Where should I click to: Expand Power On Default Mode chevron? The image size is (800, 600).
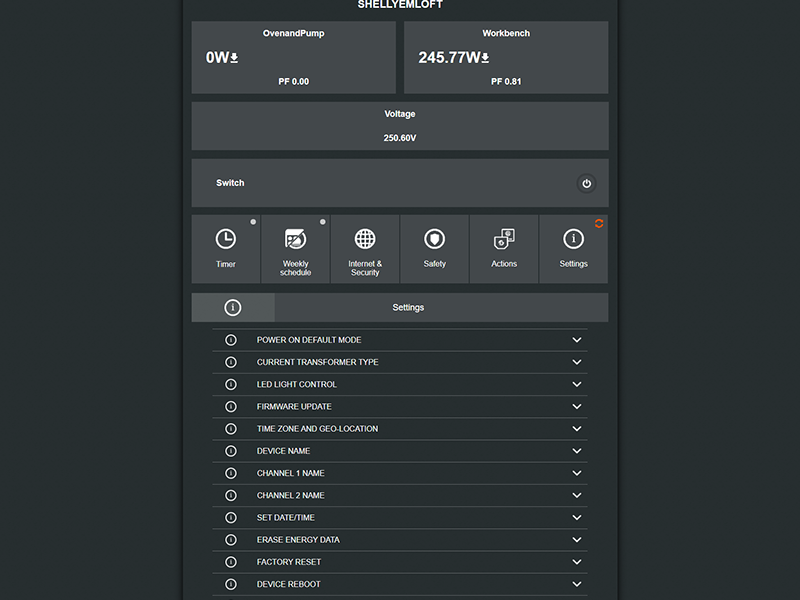pyautogui.click(x=577, y=340)
